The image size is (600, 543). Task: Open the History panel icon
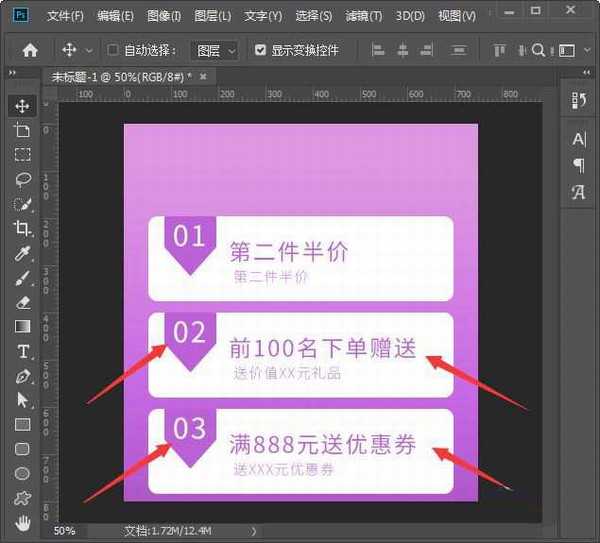pos(578,100)
